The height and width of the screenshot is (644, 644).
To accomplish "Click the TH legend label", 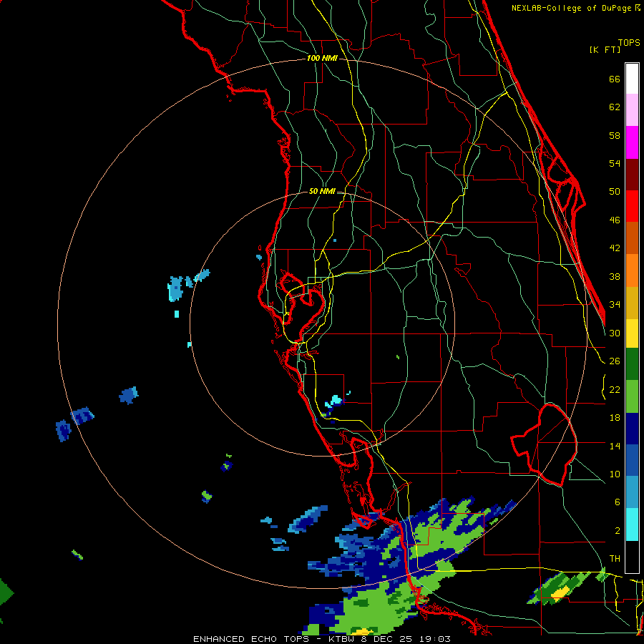I will pos(615,559).
